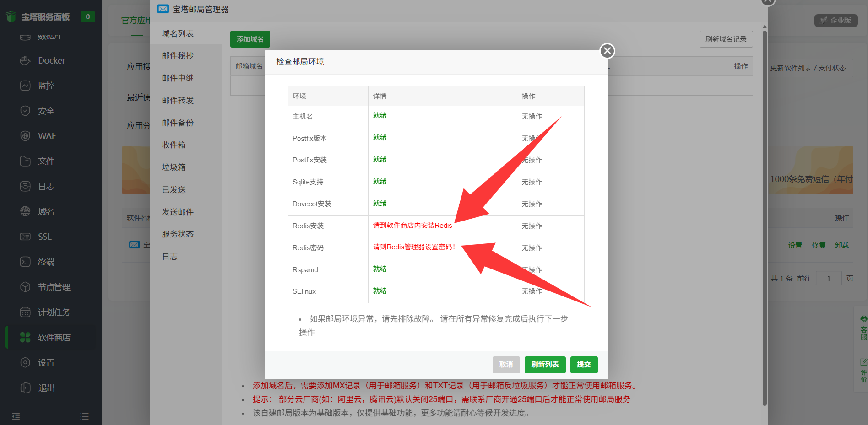Open the Docker sidebar icon
868x425 pixels.
(25, 60)
